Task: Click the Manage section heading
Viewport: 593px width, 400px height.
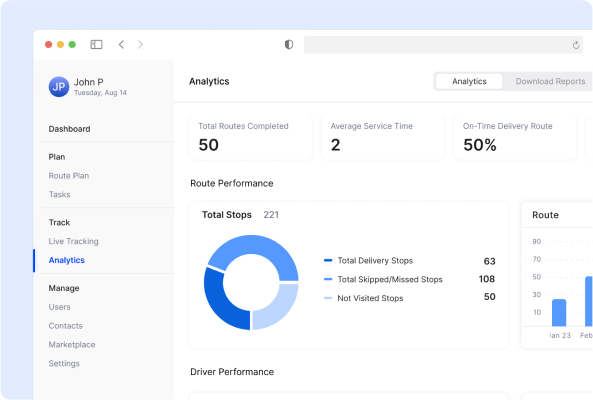Action: (x=64, y=288)
